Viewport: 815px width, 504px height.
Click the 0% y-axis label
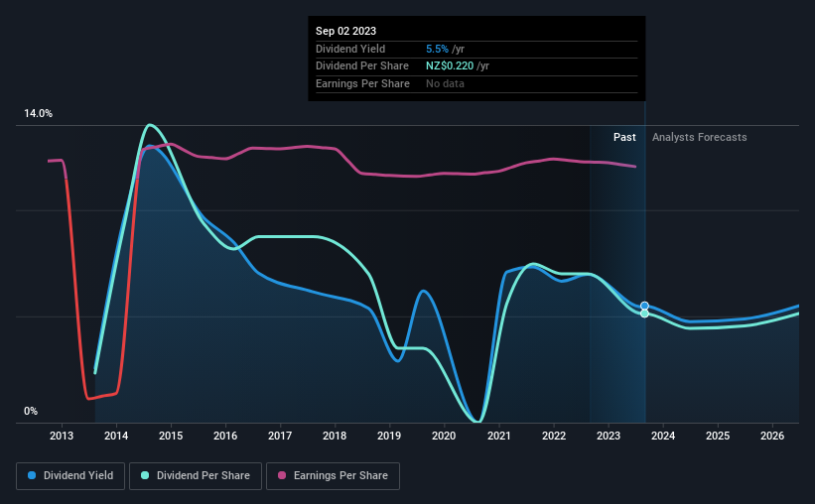(x=31, y=411)
